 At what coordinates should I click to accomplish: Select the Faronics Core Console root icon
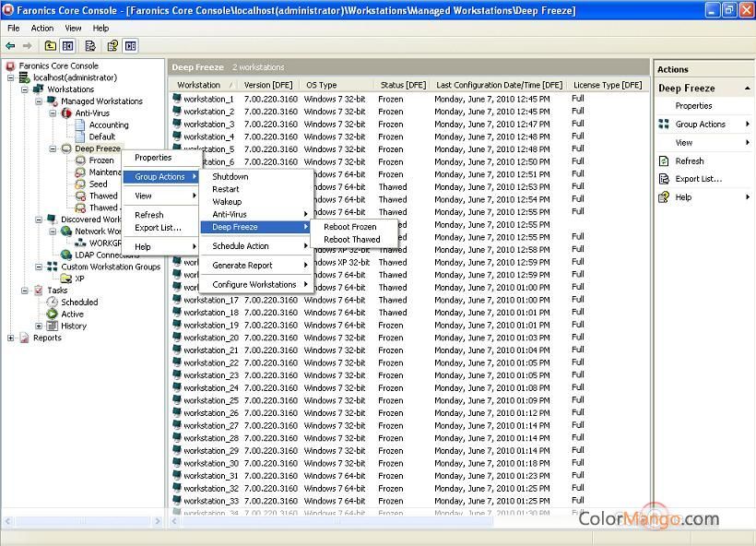coord(10,65)
